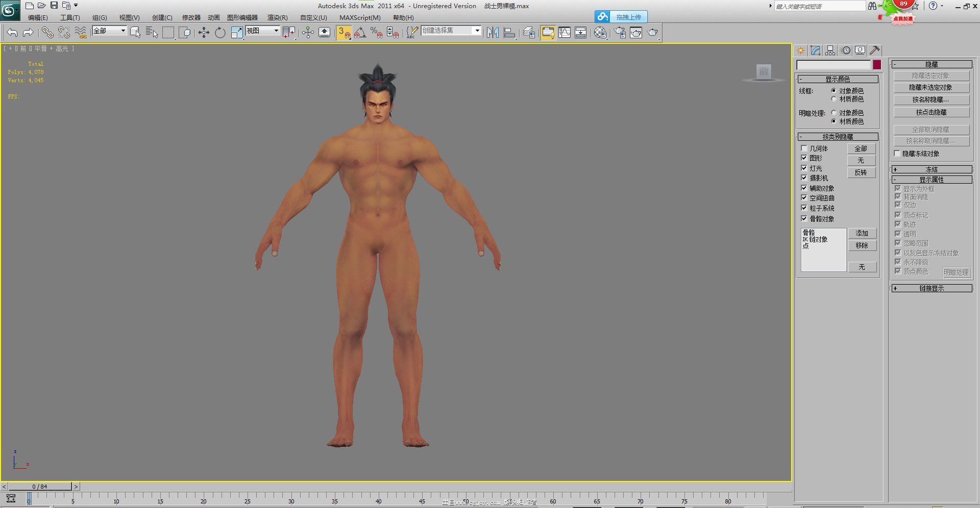The height and width of the screenshot is (508, 980).
Task: Click the object color swatch
Action: pyautogui.click(x=877, y=65)
